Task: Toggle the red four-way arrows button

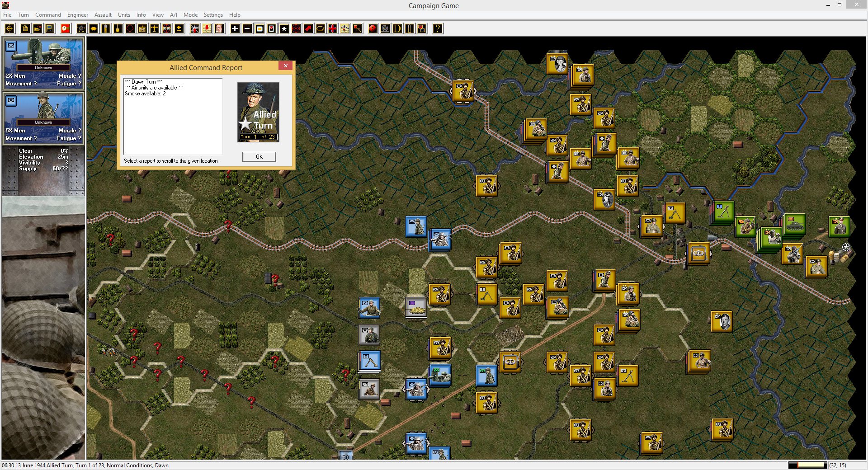Action: tap(333, 28)
